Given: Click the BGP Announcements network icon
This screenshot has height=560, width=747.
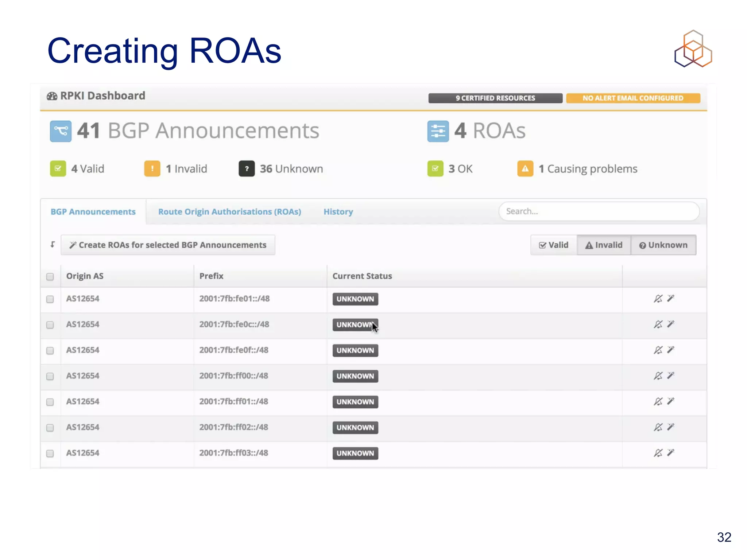Looking at the screenshot, I should coord(61,131).
